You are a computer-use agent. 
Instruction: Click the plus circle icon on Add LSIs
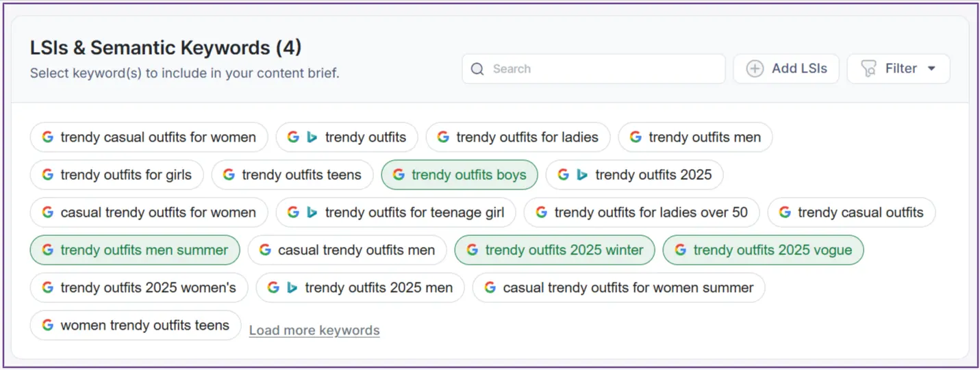pyautogui.click(x=755, y=69)
